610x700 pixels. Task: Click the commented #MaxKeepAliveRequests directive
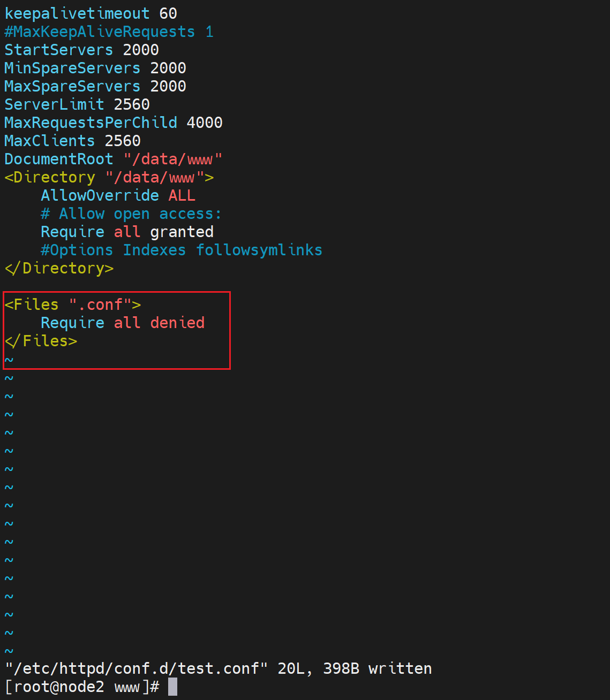click(x=100, y=32)
